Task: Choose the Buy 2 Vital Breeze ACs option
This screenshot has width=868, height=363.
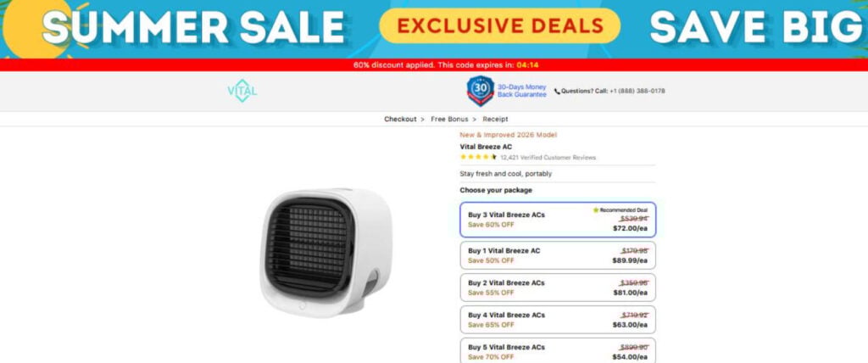Action: point(558,288)
